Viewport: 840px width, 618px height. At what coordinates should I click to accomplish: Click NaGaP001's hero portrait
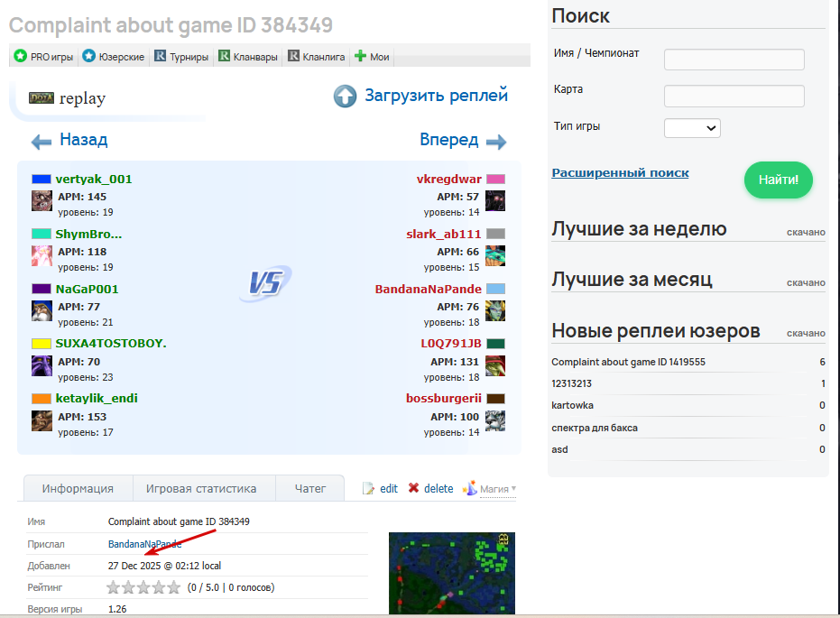(x=42, y=311)
